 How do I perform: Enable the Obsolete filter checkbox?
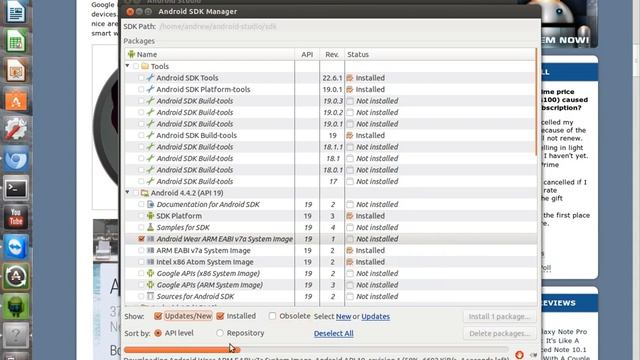272,316
